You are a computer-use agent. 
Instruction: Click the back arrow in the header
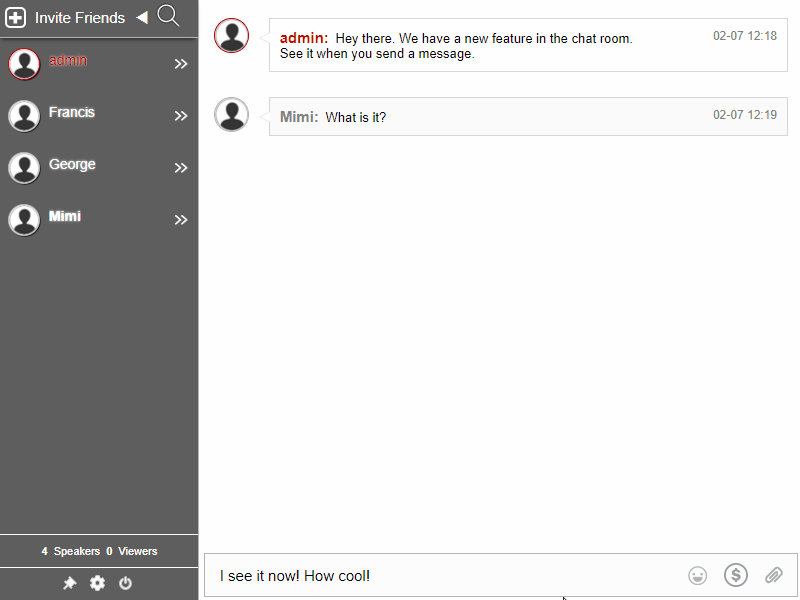tap(141, 17)
